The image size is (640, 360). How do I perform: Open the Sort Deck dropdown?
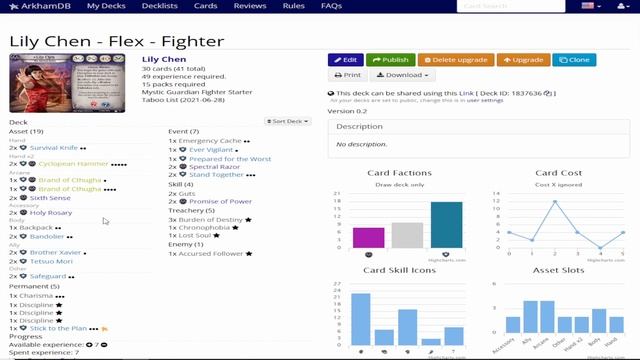coord(288,121)
